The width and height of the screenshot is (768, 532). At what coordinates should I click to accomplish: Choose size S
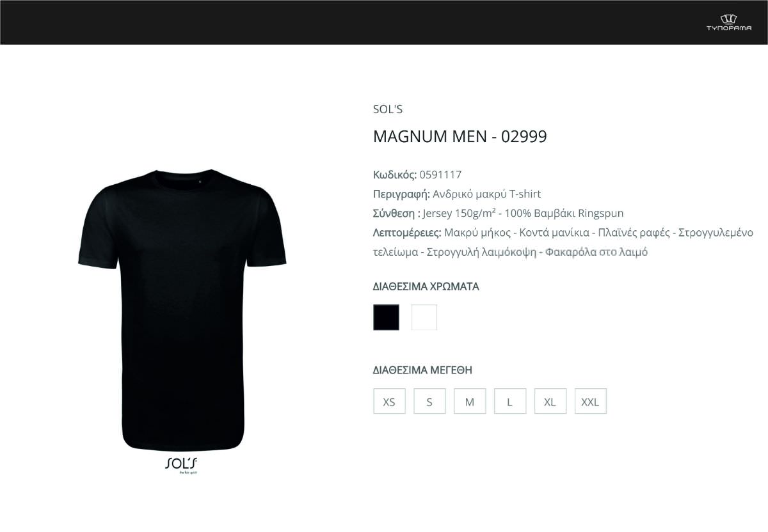(x=429, y=402)
